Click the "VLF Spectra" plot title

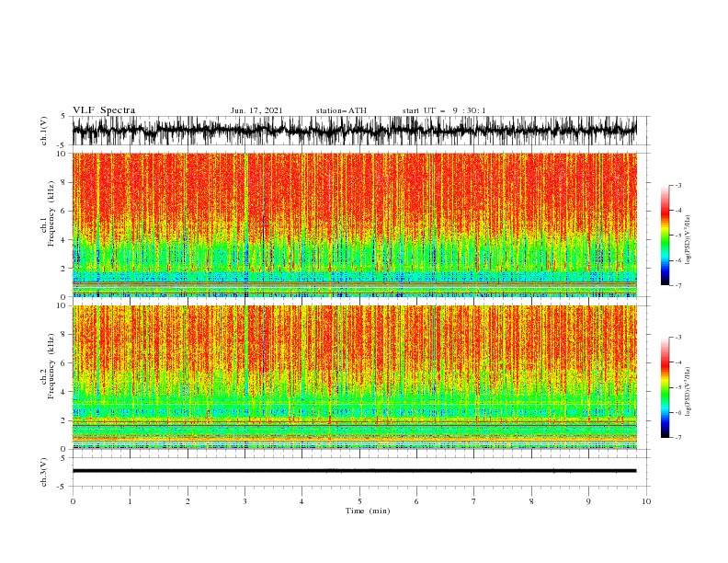tap(104, 110)
